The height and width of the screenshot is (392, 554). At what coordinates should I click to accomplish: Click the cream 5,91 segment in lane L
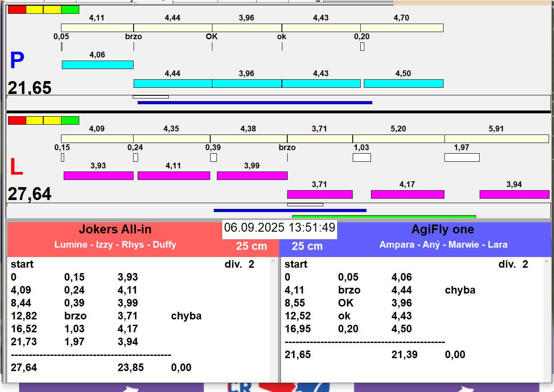[497, 139]
